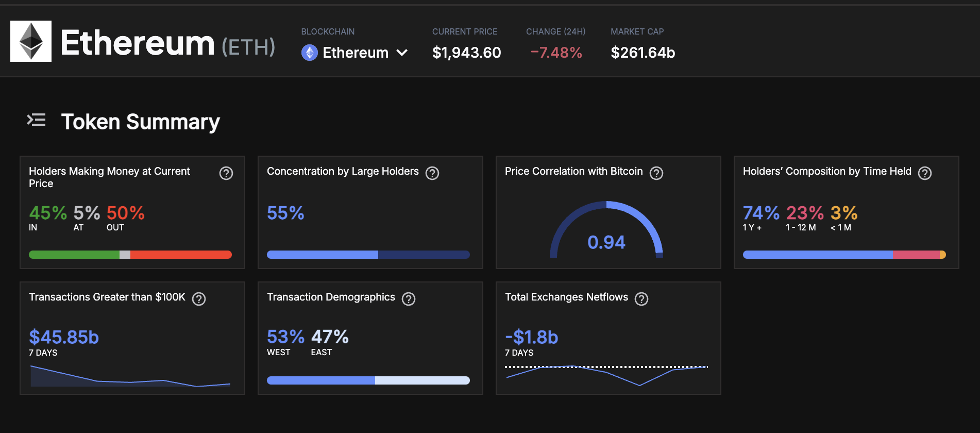Open help for Holders Making Money at Current Price
The height and width of the screenshot is (433, 980).
pyautogui.click(x=226, y=173)
